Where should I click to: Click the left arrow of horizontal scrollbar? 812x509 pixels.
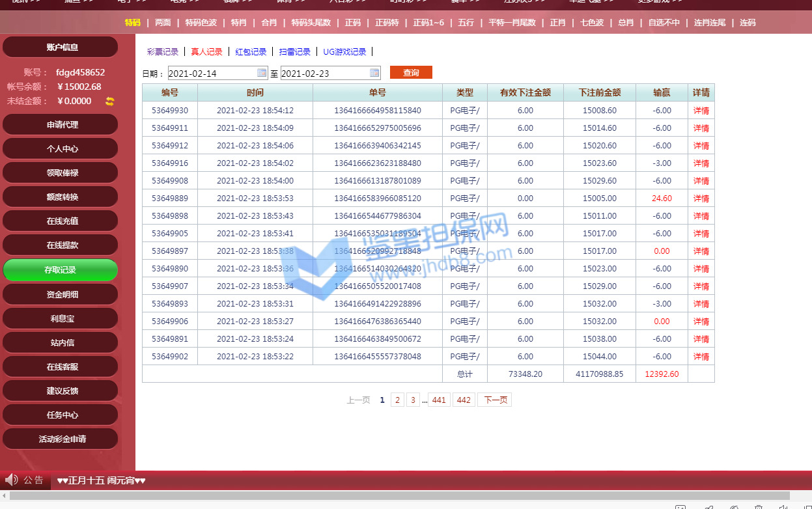(x=4, y=496)
